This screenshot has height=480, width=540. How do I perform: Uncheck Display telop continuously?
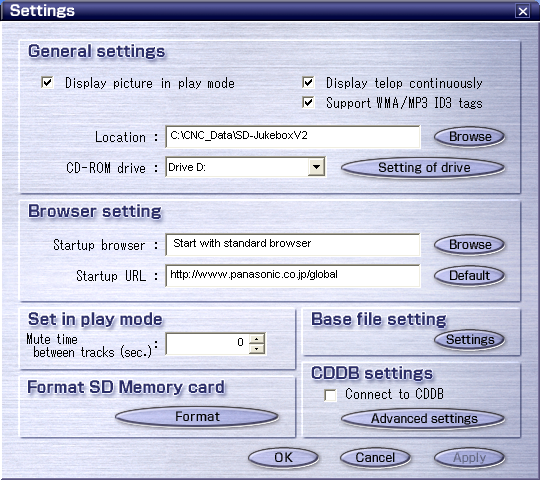pos(308,83)
